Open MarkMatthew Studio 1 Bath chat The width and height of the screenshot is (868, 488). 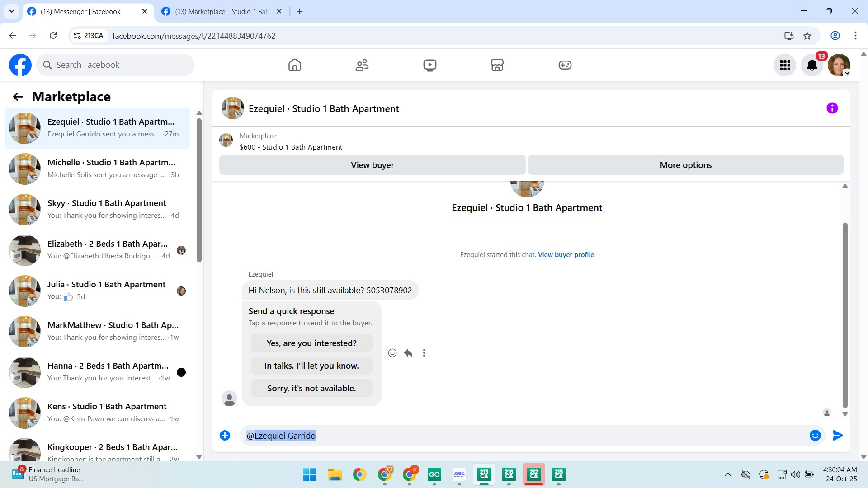click(x=97, y=332)
